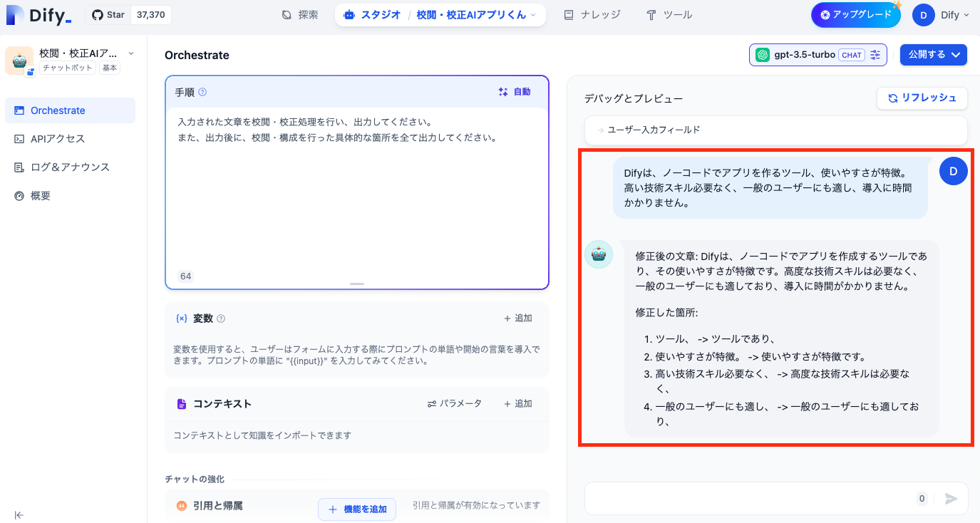Click the リフレッシュ button
Viewport: 980px width, 523px height.
tap(922, 98)
